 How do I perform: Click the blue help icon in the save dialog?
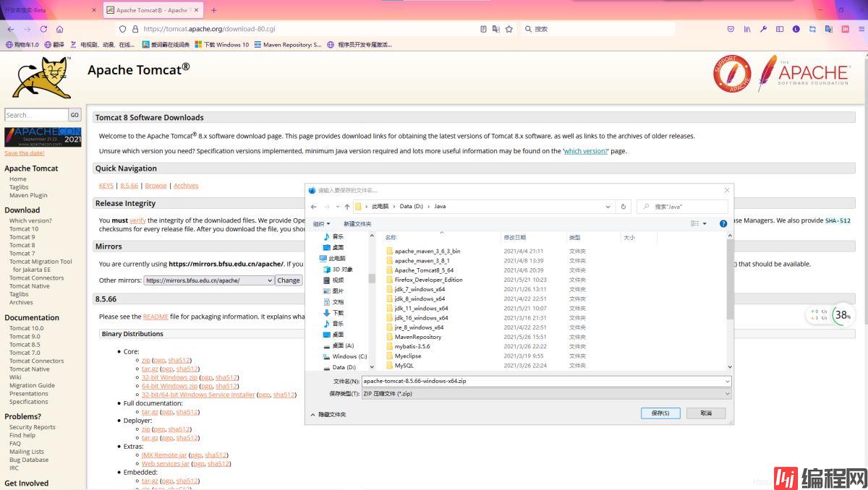tap(723, 224)
